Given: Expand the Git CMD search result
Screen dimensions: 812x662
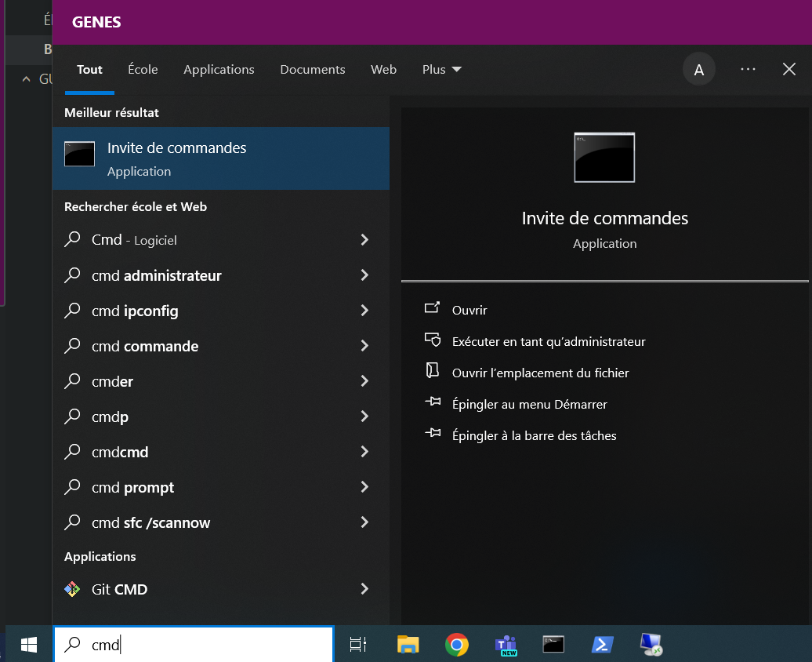Looking at the screenshot, I should coord(364,589).
